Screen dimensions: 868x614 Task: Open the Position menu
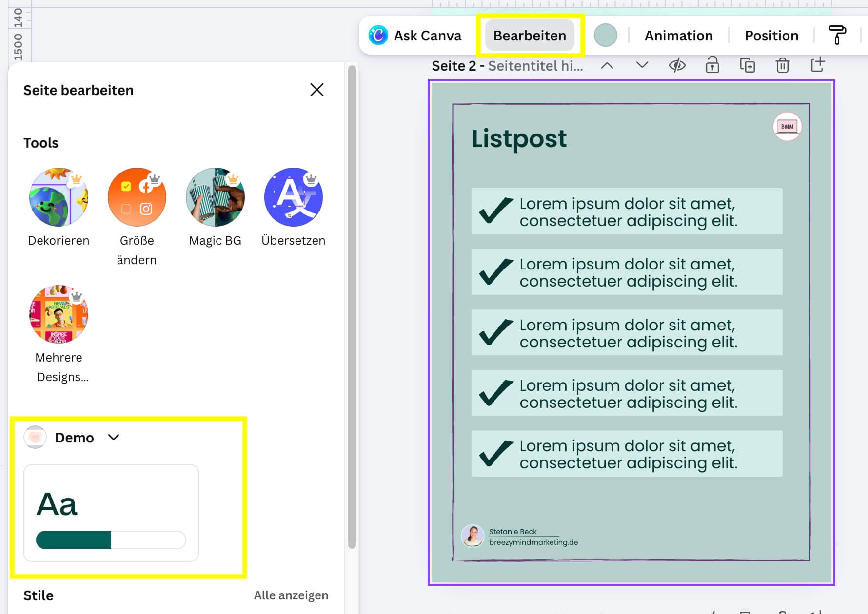[x=771, y=36]
